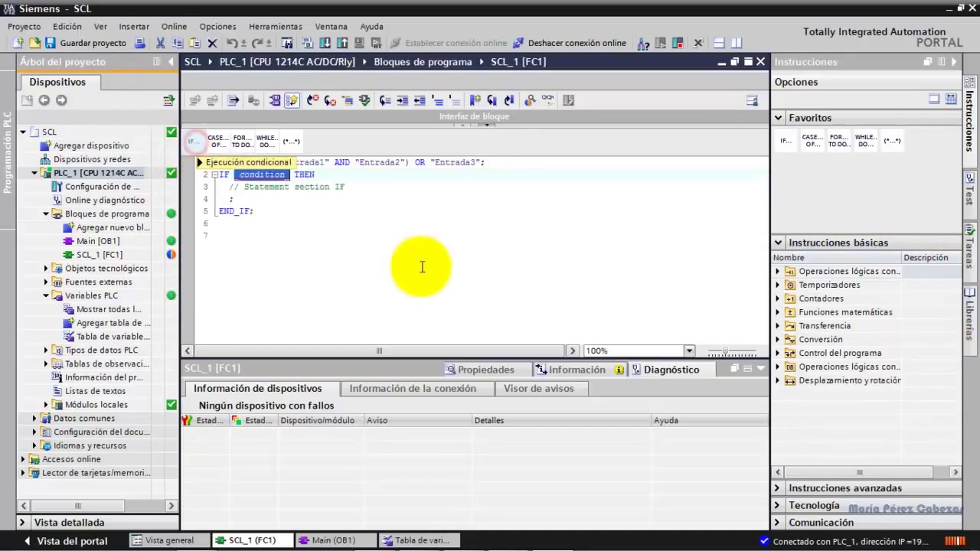The image size is (980, 551).
Task: Open the Herramientas menu
Action: 276,26
